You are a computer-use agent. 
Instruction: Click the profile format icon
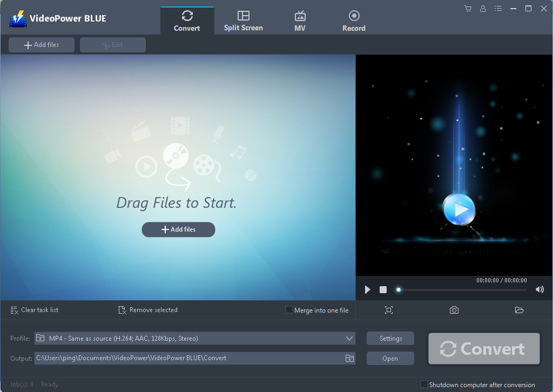[41, 338]
